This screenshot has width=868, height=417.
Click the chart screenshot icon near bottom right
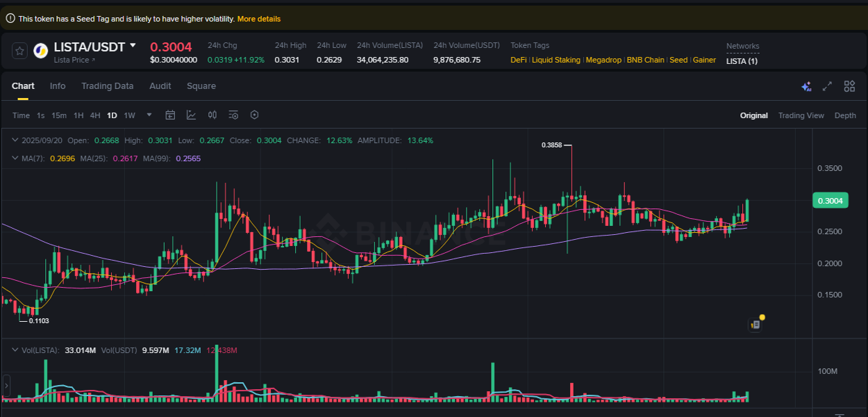755,324
